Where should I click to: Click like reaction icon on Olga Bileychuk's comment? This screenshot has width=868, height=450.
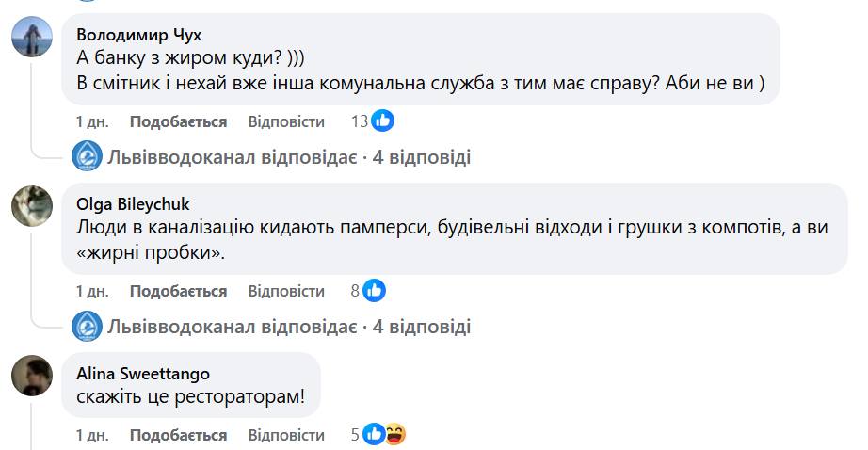click(374, 291)
